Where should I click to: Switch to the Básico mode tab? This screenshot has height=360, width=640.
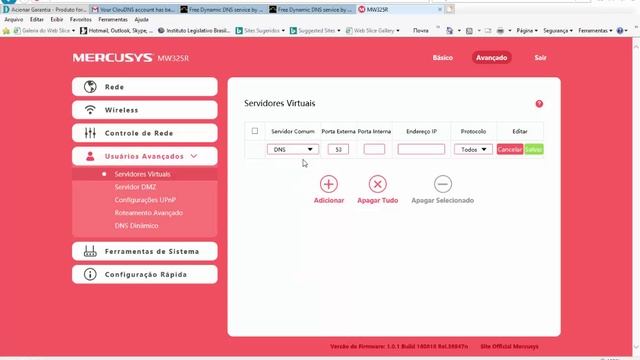click(442, 58)
